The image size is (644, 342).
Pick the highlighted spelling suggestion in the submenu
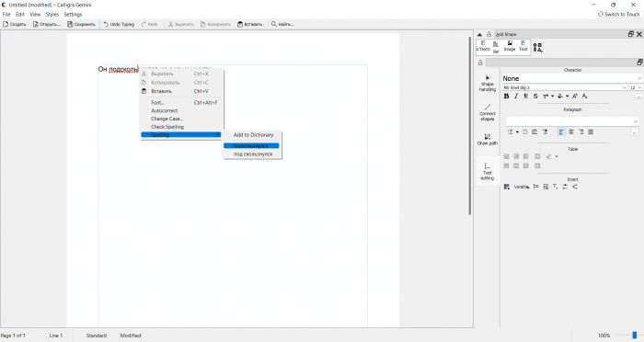tap(251, 146)
